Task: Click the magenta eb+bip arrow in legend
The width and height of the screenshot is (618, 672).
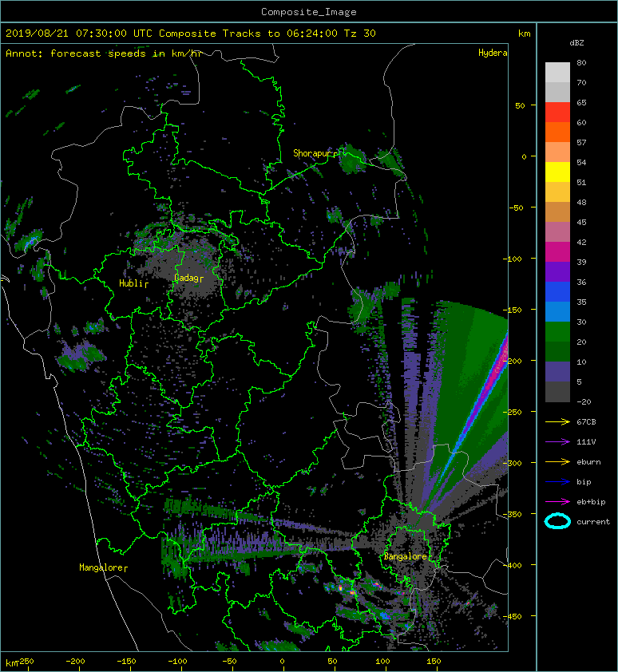Action: 557,501
